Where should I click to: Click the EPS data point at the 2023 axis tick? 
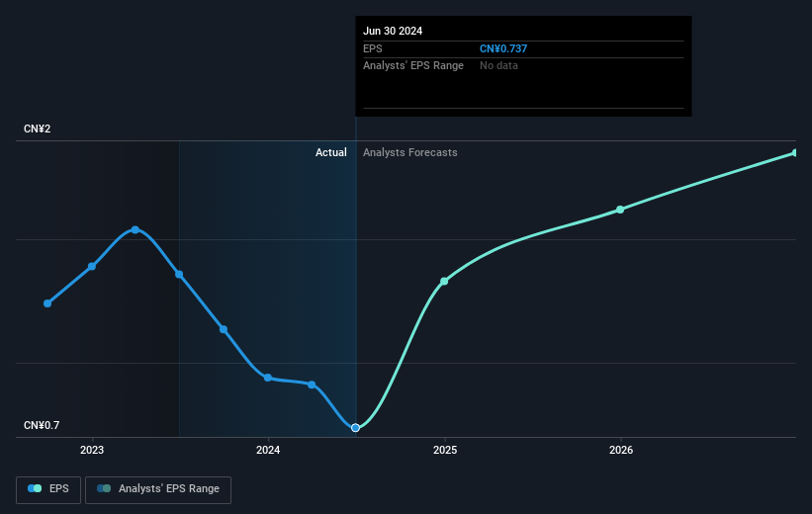click(92, 267)
